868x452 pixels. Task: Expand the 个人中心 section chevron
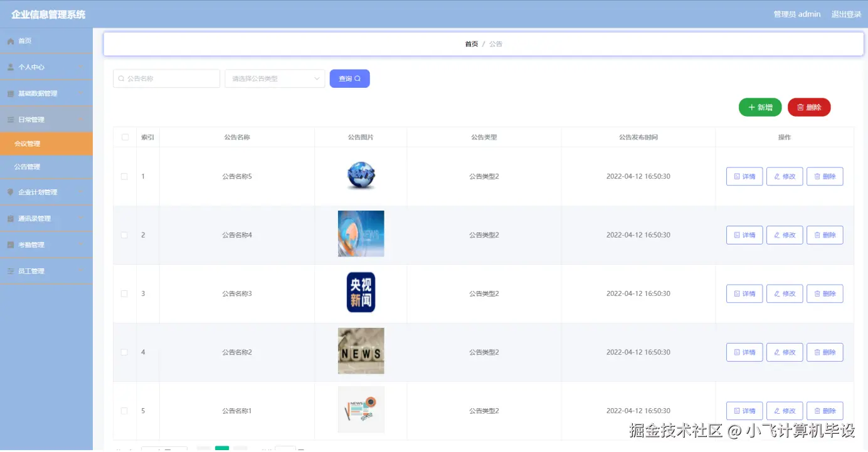pyautogui.click(x=82, y=66)
